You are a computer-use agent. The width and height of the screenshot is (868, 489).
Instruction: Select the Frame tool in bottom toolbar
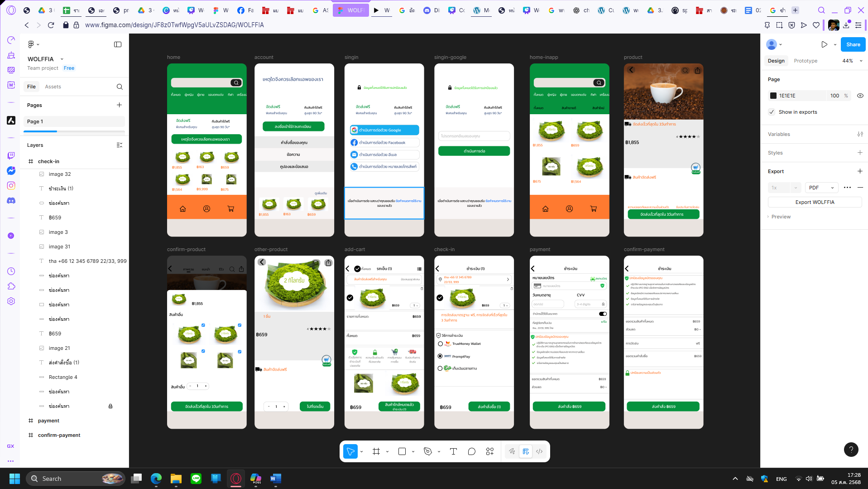(376, 451)
